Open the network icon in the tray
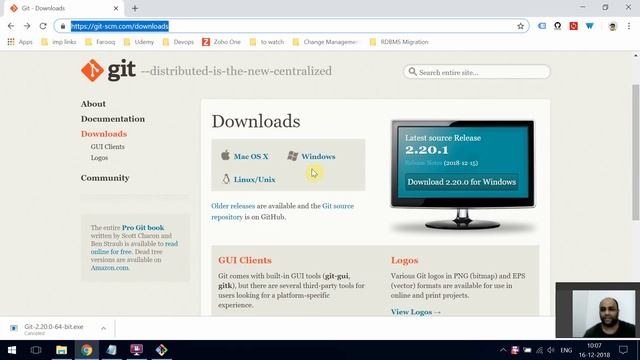Image resolution: width=640 pixels, height=360 pixels. point(539,350)
